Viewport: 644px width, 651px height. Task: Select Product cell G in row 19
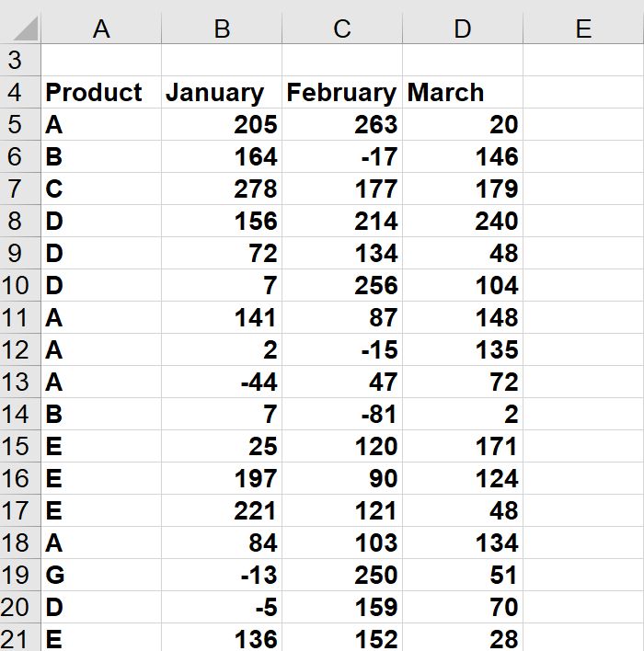point(101,575)
